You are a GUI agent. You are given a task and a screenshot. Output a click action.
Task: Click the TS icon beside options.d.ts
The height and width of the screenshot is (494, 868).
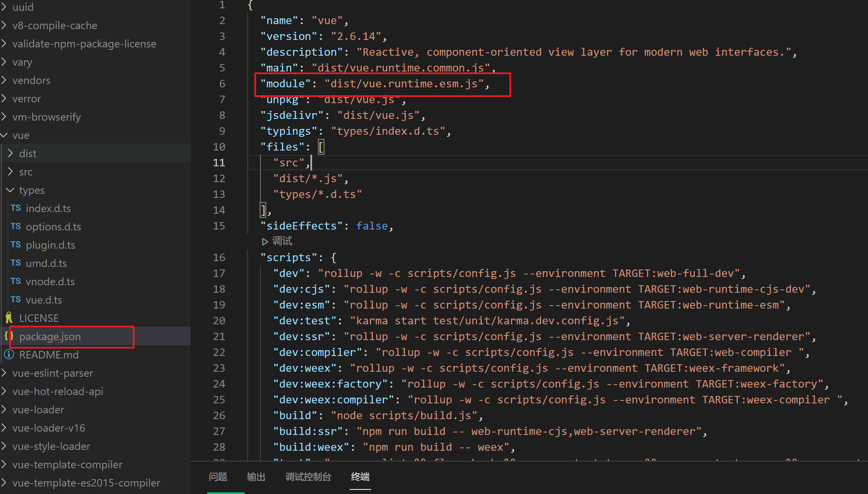(x=16, y=226)
